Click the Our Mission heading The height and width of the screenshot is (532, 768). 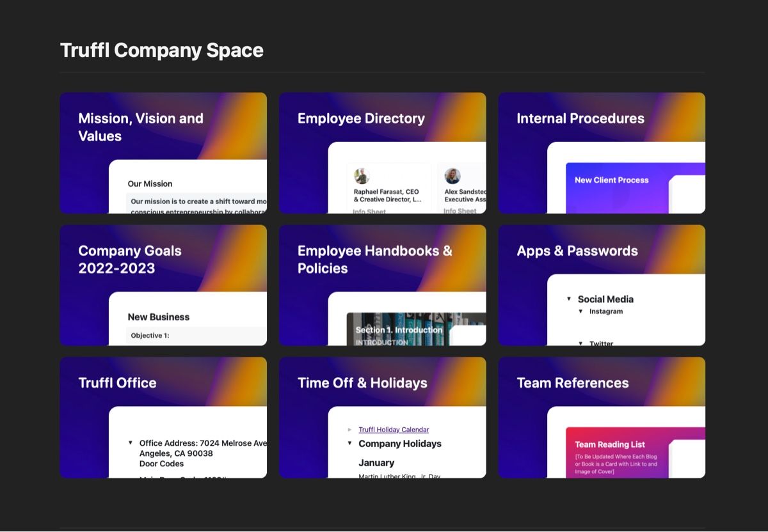pos(150,184)
